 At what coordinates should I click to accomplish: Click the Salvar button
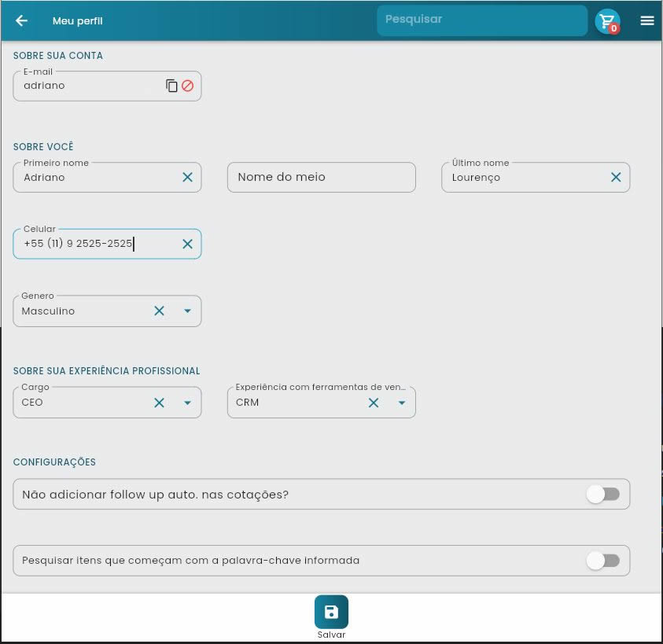click(x=331, y=613)
